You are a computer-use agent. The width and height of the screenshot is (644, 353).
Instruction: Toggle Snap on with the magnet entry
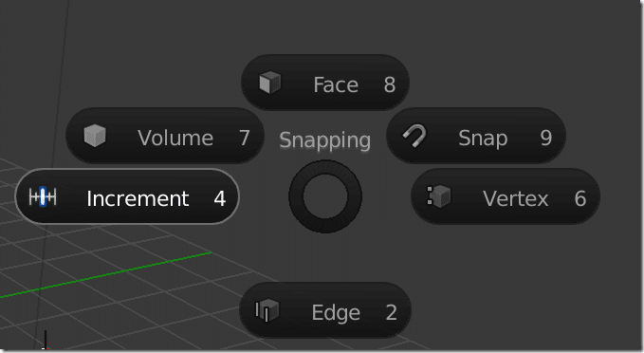476,136
